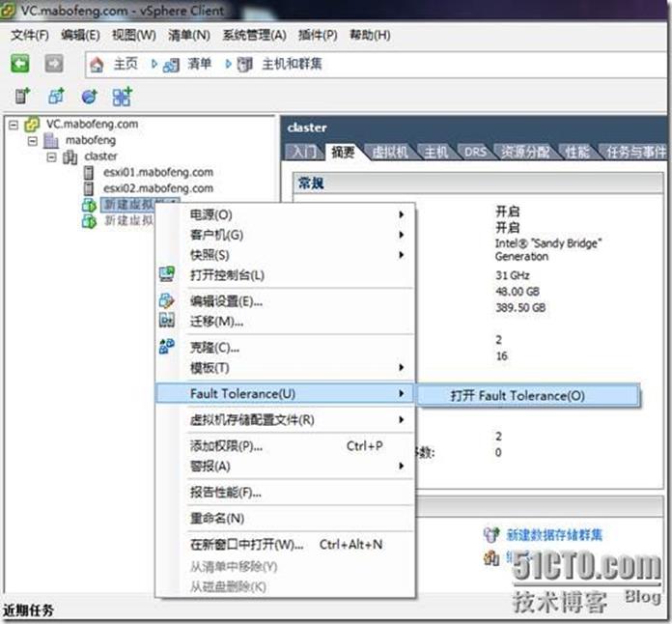Expand the 客户机(G) guest submenu arrow

pos(401,235)
